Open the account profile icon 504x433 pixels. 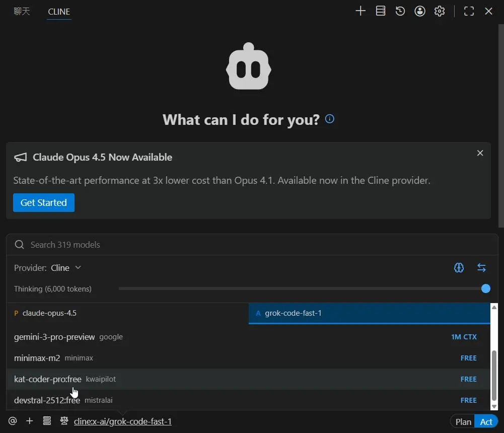tap(420, 11)
